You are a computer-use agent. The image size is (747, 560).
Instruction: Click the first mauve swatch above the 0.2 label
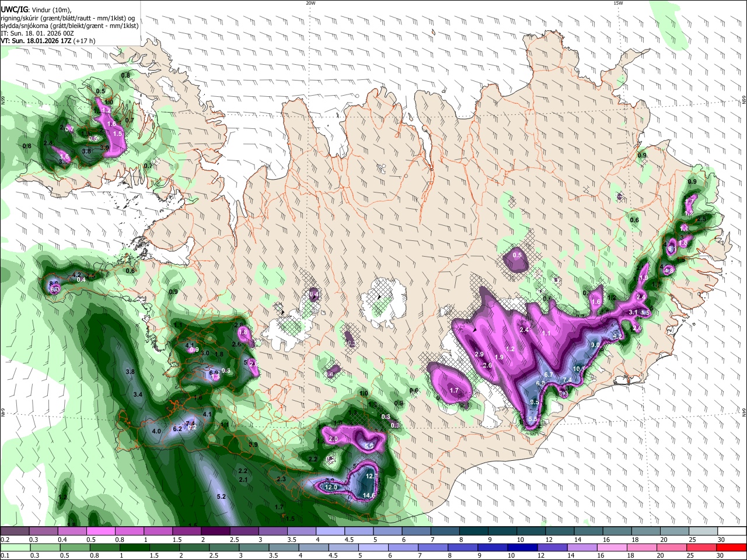pyautogui.click(x=15, y=531)
